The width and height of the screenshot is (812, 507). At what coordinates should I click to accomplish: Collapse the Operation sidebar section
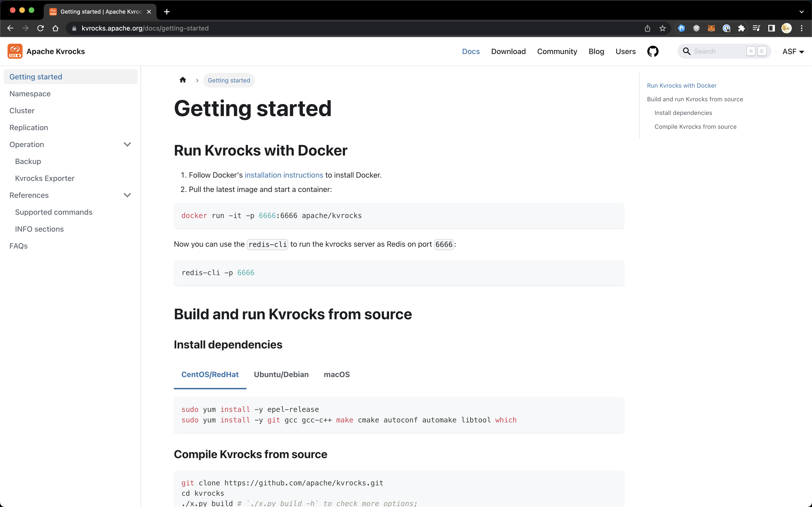[x=127, y=144]
